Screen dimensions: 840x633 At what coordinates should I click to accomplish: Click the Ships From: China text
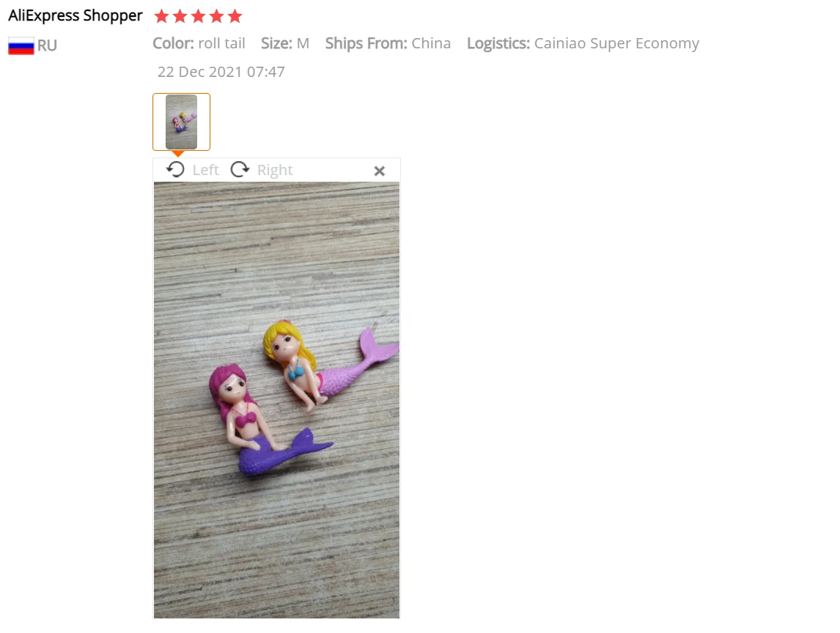pos(388,43)
